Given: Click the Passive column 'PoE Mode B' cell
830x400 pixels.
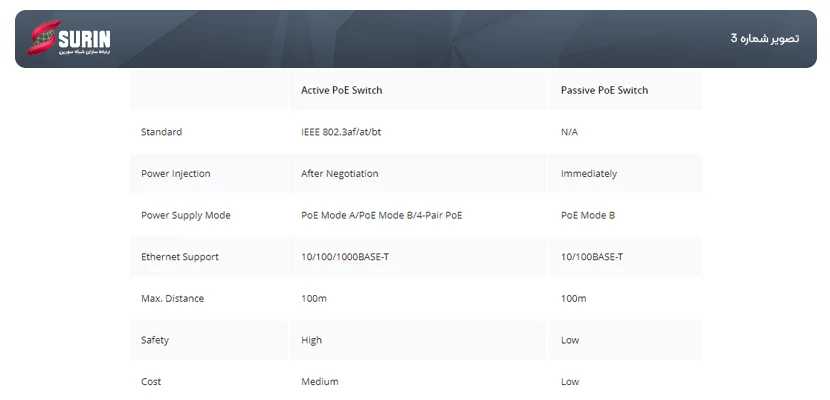Looking at the screenshot, I should tap(588, 215).
